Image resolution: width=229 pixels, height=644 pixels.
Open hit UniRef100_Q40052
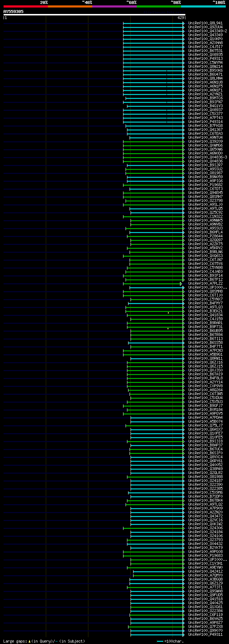(205, 465)
